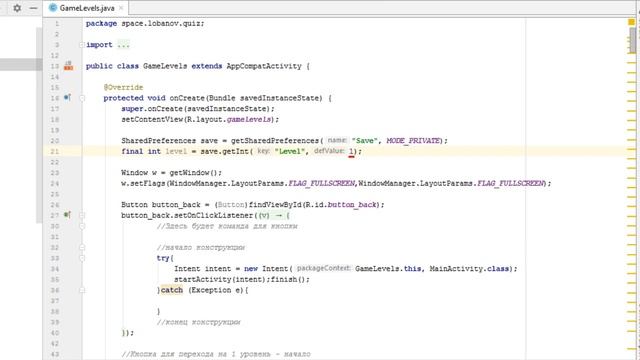
Task: Click the comment on line 43
Action: point(216,354)
